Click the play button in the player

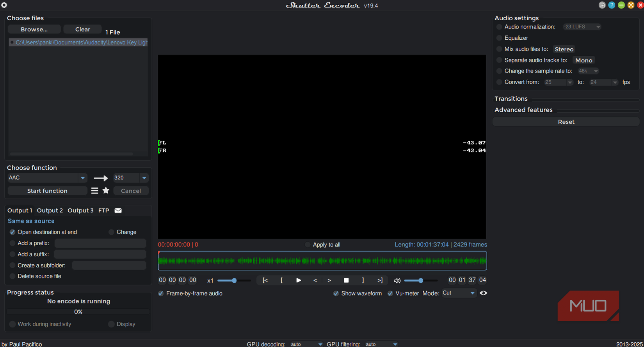[x=299, y=280]
